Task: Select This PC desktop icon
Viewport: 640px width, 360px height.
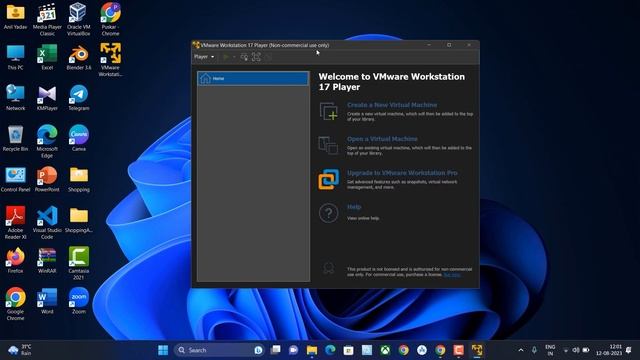Action: tap(16, 58)
